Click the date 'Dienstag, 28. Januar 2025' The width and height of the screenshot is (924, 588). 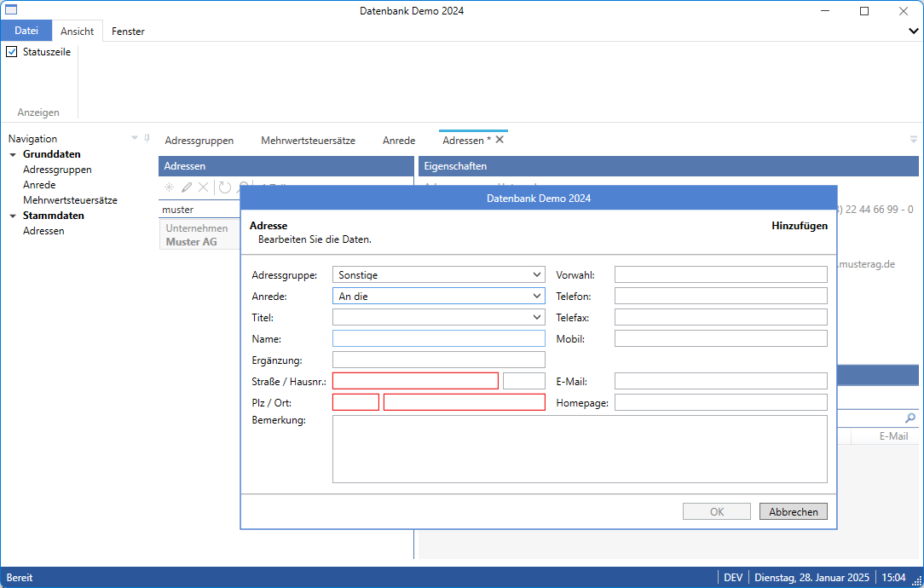[812, 578]
